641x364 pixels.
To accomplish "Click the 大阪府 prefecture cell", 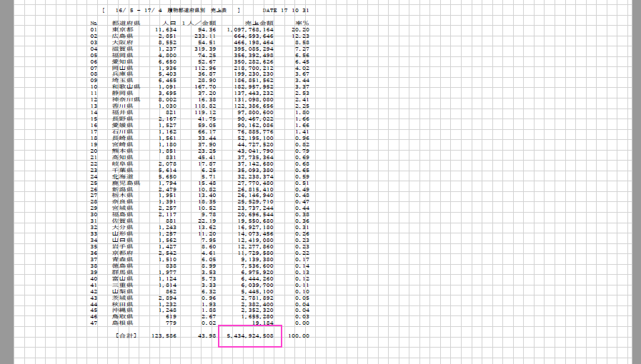I will [x=122, y=42].
